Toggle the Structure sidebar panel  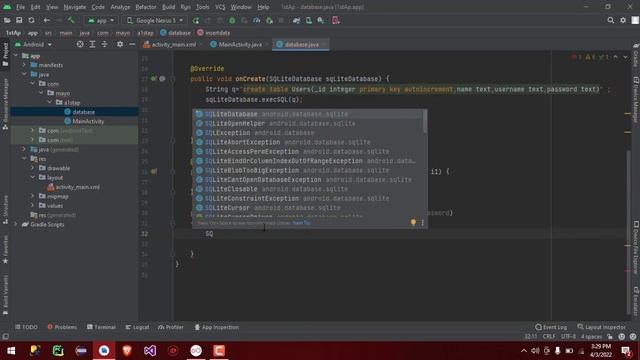(5, 210)
